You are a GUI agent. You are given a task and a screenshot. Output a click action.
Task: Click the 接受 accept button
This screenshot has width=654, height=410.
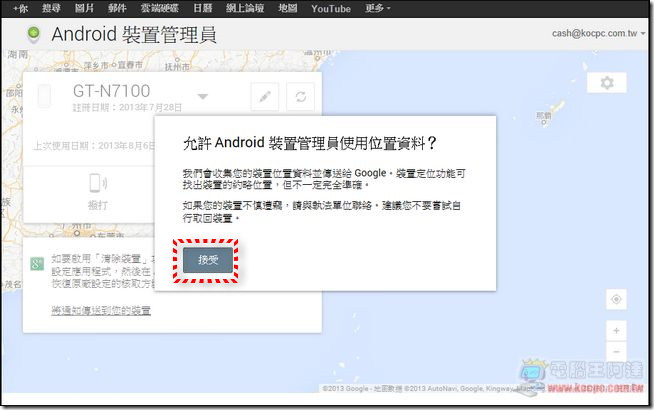(x=209, y=259)
